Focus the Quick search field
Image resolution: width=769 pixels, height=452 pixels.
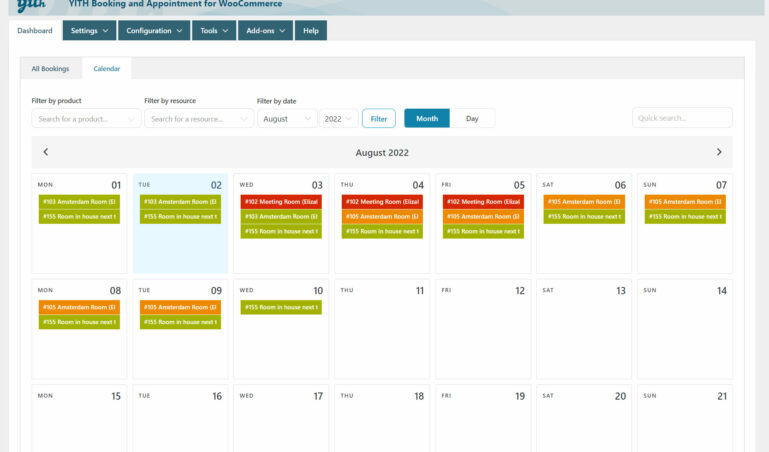click(682, 118)
